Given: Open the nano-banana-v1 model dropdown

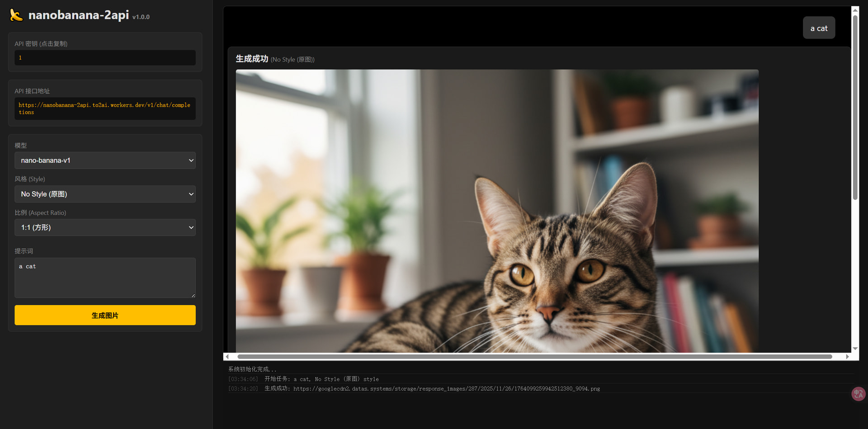Looking at the screenshot, I should click(105, 160).
